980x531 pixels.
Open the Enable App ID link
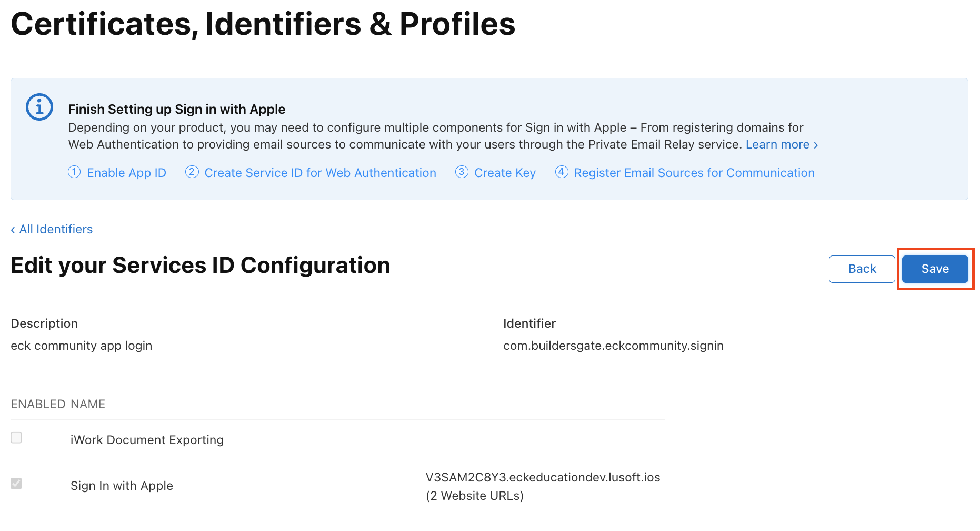tap(126, 173)
